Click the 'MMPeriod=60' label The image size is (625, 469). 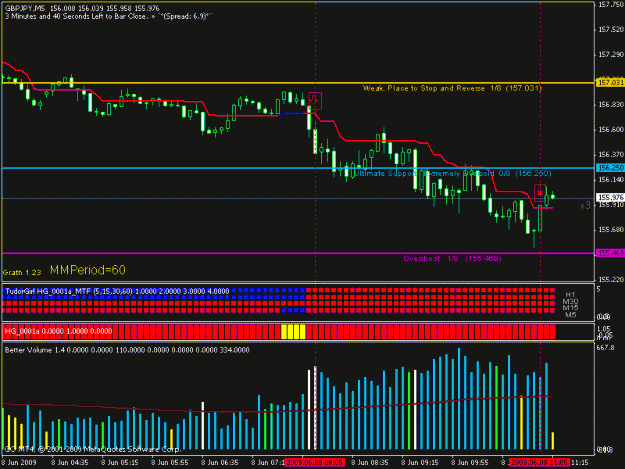point(88,270)
